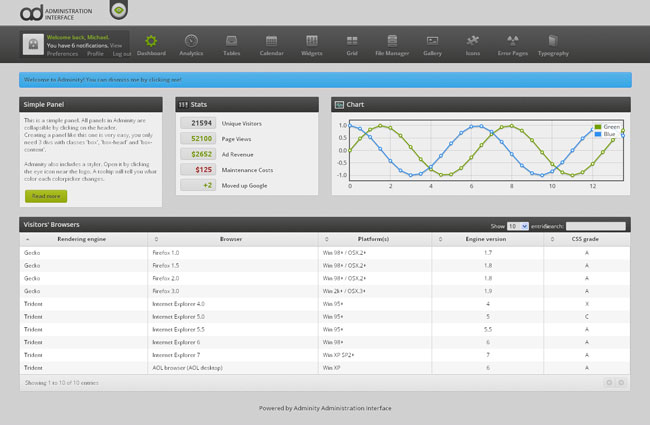The image size is (650, 425).
Task: Open the Analytics clock icon
Action: (x=191, y=41)
